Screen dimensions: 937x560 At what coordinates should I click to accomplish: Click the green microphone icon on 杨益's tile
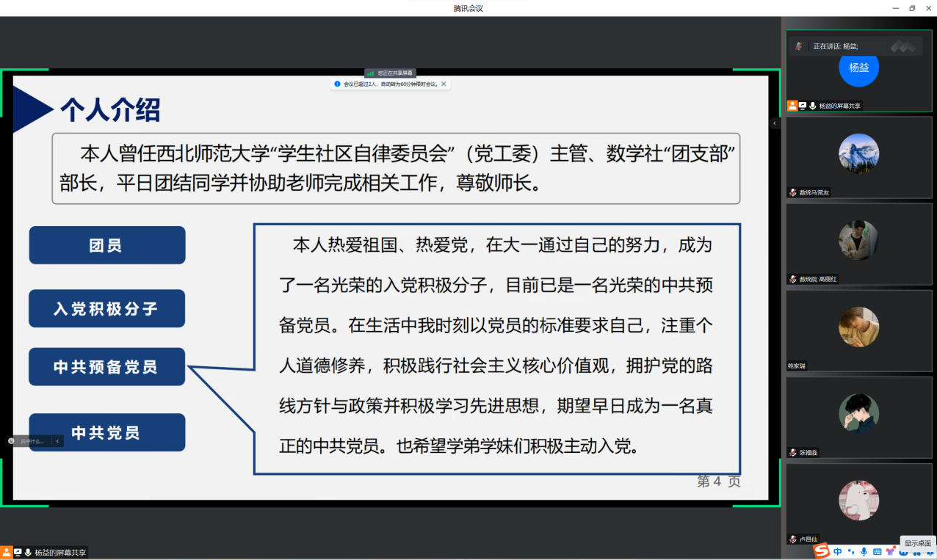pyautogui.click(x=813, y=106)
